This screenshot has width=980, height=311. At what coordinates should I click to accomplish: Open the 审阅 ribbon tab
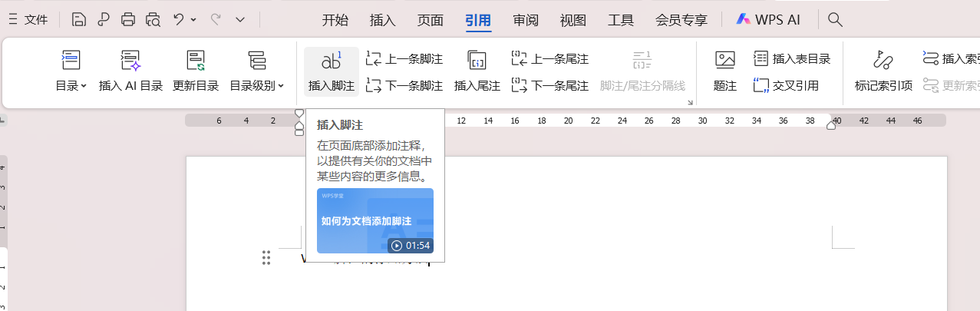(526, 20)
